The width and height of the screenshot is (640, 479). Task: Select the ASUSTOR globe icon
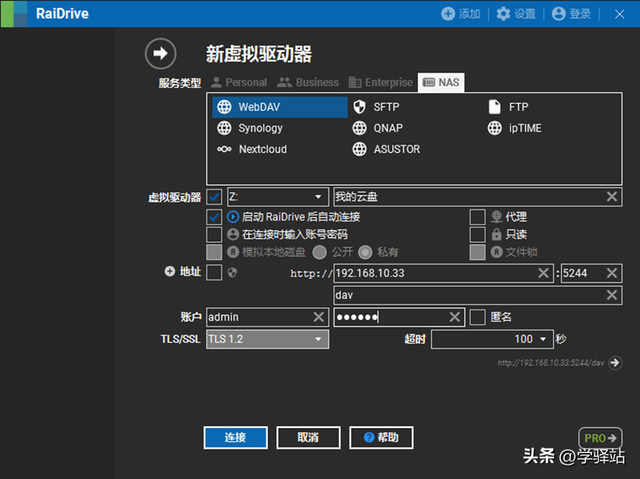click(359, 149)
